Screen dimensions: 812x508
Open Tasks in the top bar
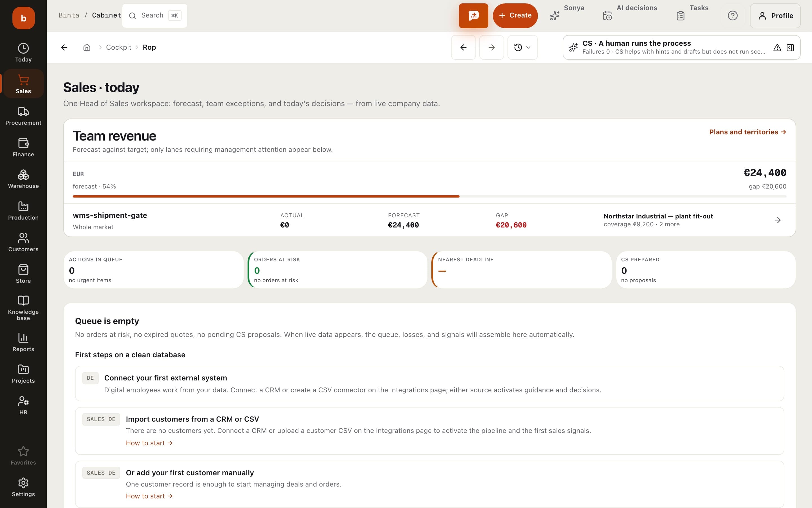[692, 16]
